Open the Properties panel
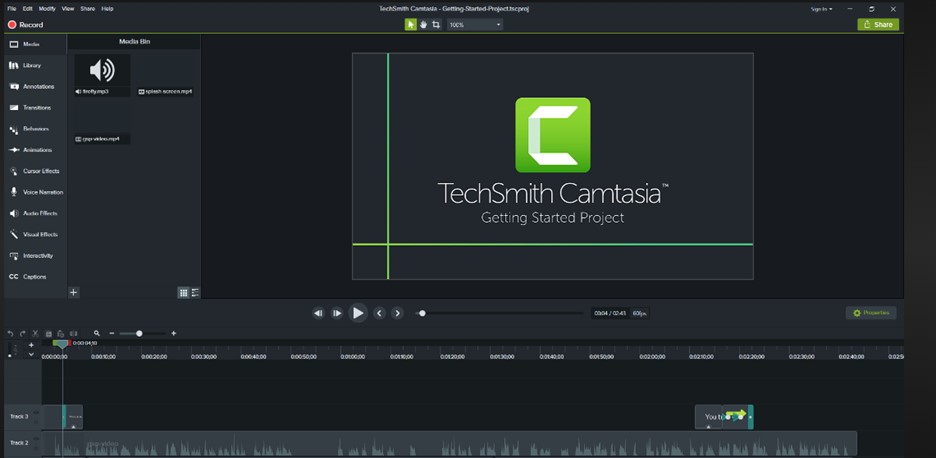 point(871,313)
